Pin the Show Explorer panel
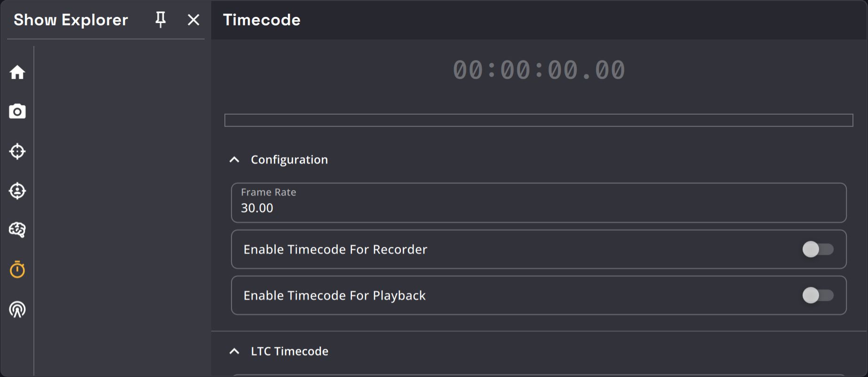Image resolution: width=868 pixels, height=377 pixels. point(160,20)
